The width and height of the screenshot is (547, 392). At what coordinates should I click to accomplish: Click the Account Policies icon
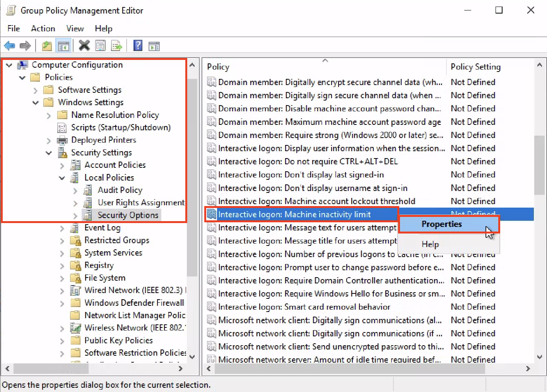point(75,165)
